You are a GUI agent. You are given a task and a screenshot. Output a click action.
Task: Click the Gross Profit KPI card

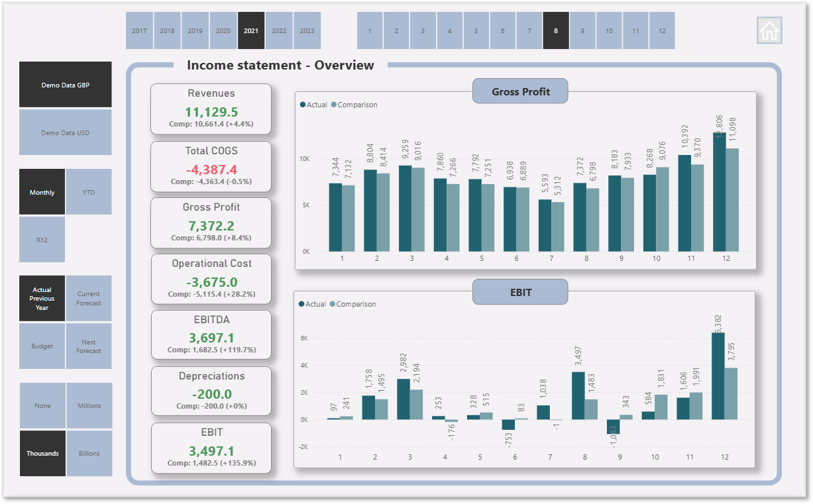[211, 223]
